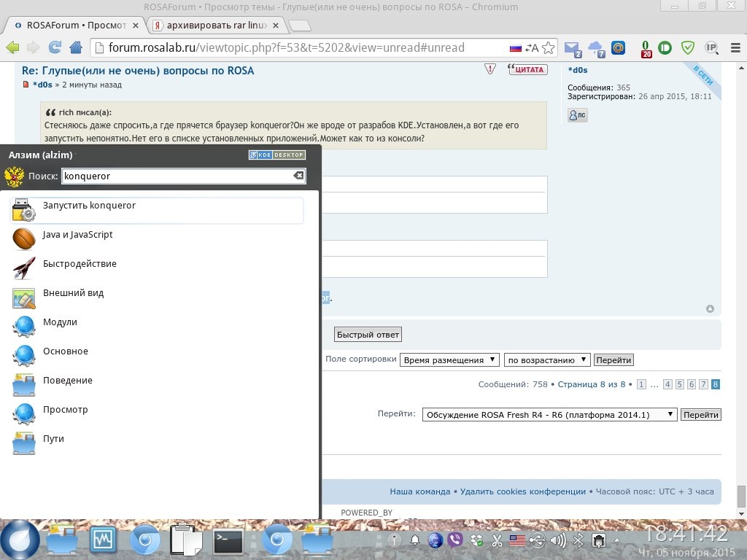Image resolution: width=747 pixels, height=560 pixels.
Task: Open the Adguard green shield extension
Action: (x=687, y=47)
